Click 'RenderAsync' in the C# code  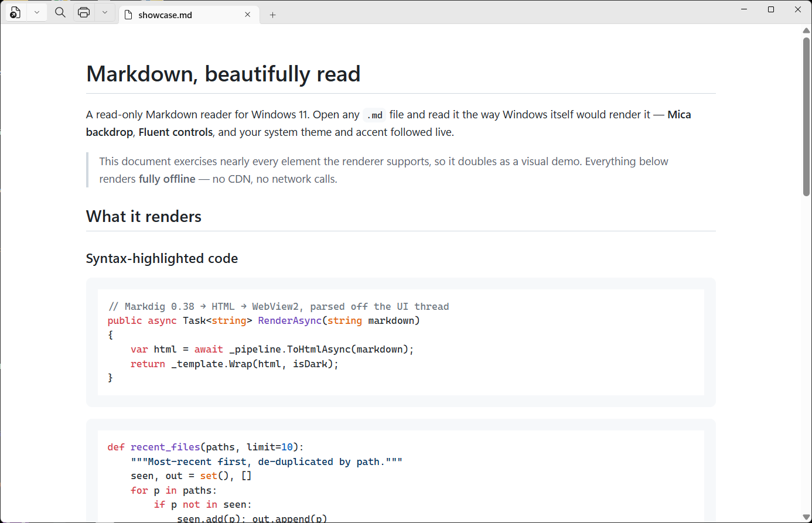click(289, 320)
